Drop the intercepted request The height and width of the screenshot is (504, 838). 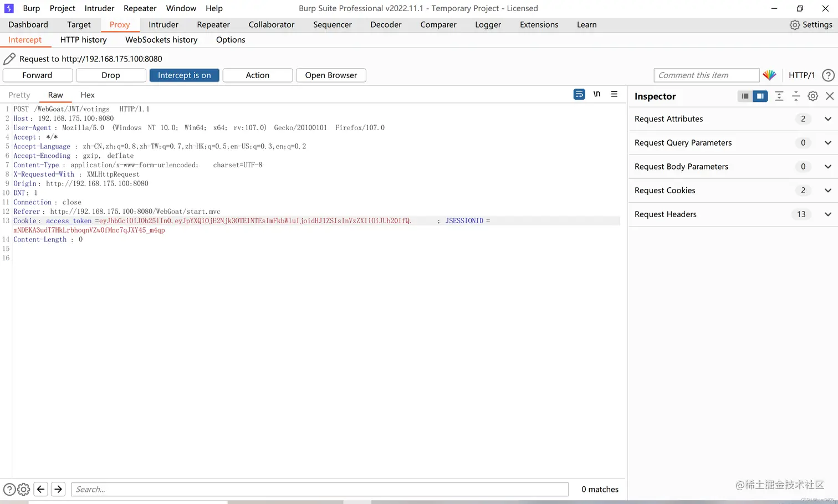111,75
